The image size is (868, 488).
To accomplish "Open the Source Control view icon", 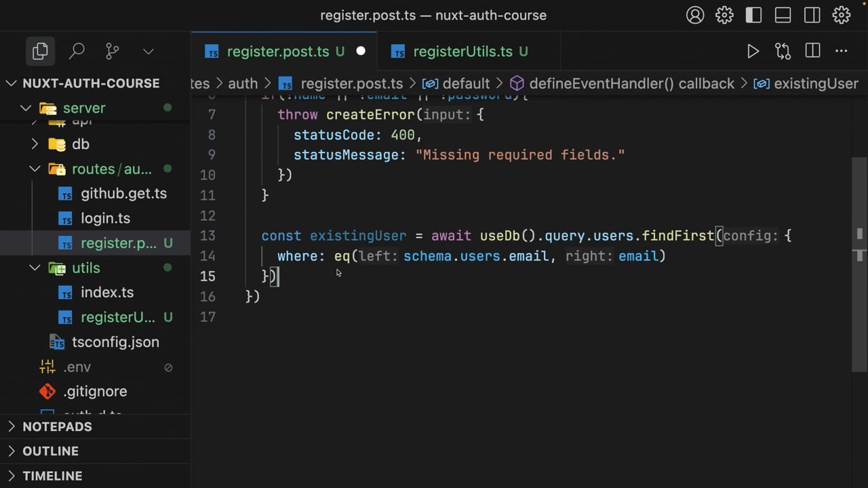I will click(113, 51).
